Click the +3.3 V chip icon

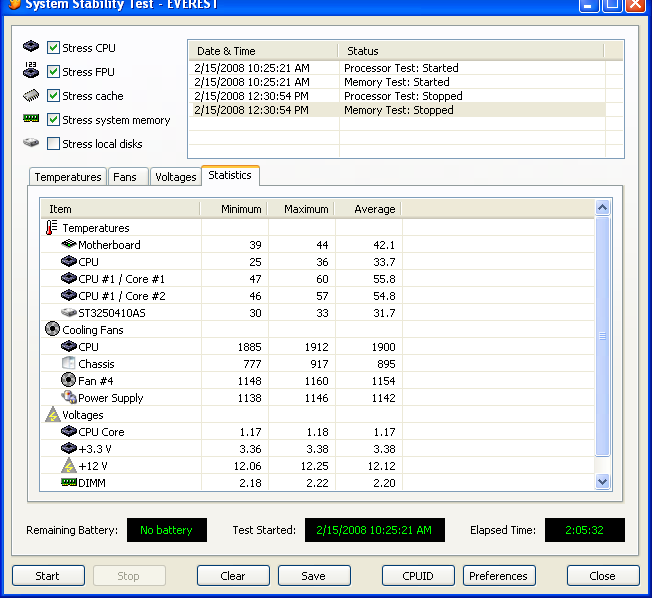[69, 448]
